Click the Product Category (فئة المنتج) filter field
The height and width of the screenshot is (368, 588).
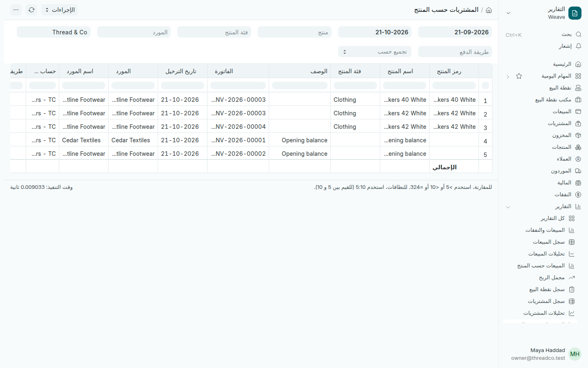[214, 32]
